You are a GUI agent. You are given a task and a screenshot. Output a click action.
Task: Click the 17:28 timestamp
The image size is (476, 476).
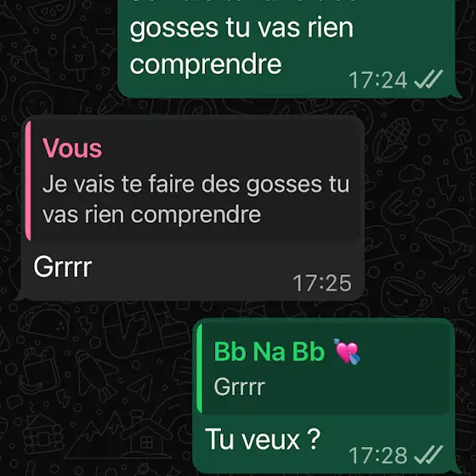(378, 455)
